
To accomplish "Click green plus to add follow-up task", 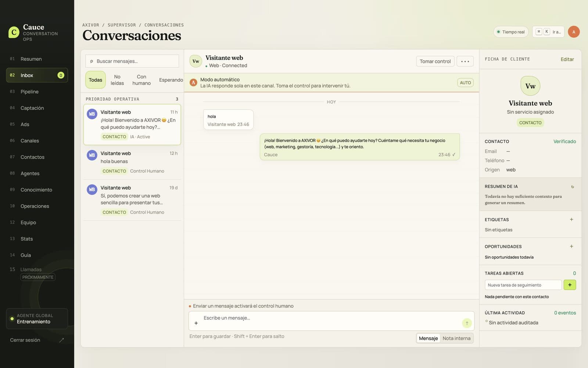I will tap(570, 285).
